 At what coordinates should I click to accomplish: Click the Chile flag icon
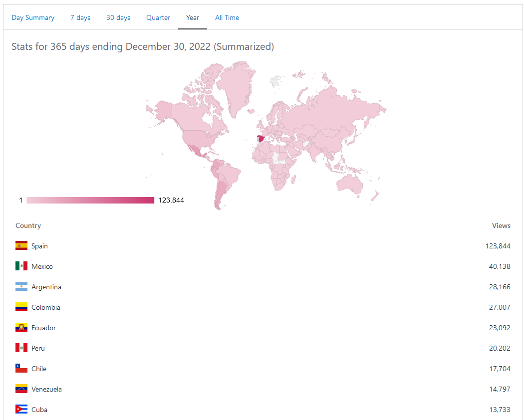pyautogui.click(x=21, y=368)
